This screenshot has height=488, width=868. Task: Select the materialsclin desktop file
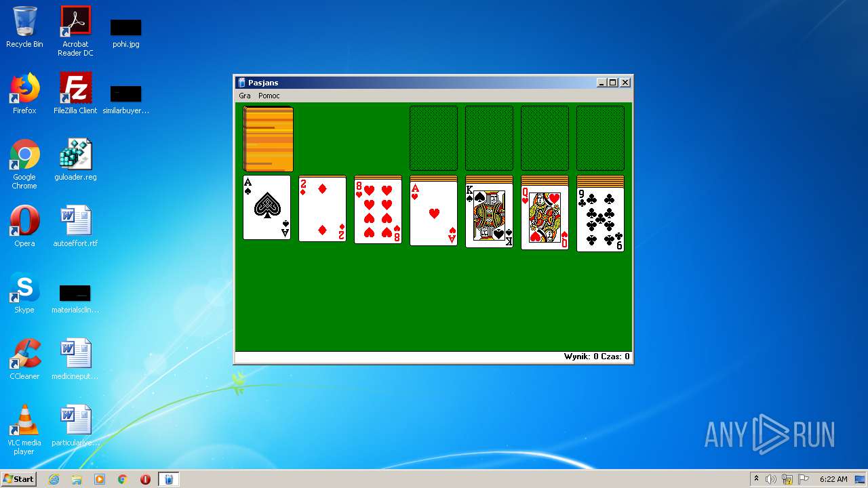[75, 298]
